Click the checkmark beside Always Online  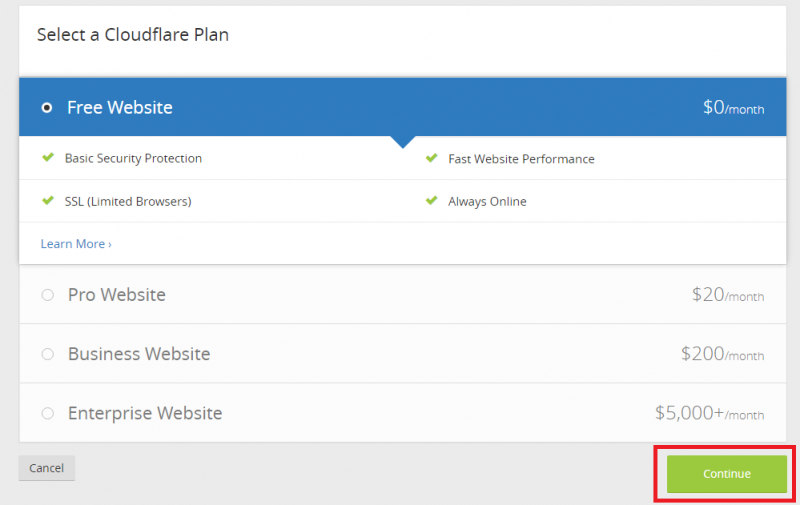pos(432,200)
